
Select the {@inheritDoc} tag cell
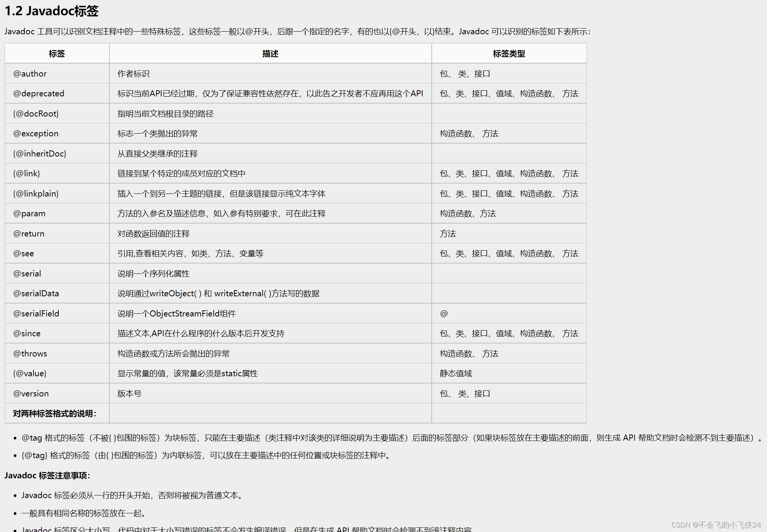tap(40, 154)
